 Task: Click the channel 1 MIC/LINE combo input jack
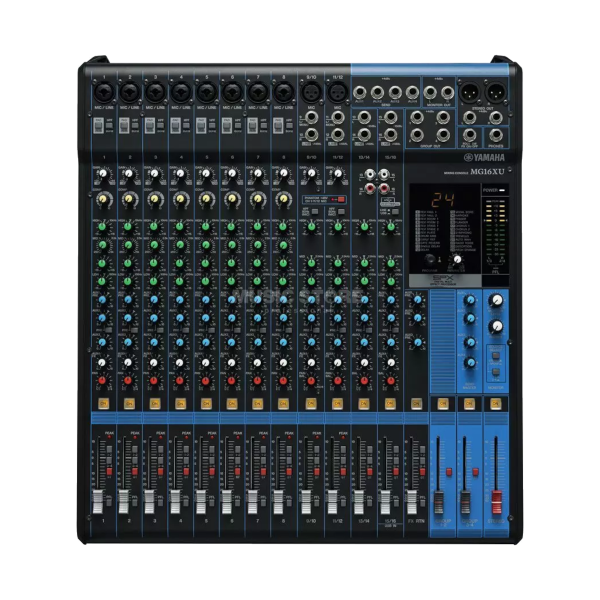pos(104,92)
